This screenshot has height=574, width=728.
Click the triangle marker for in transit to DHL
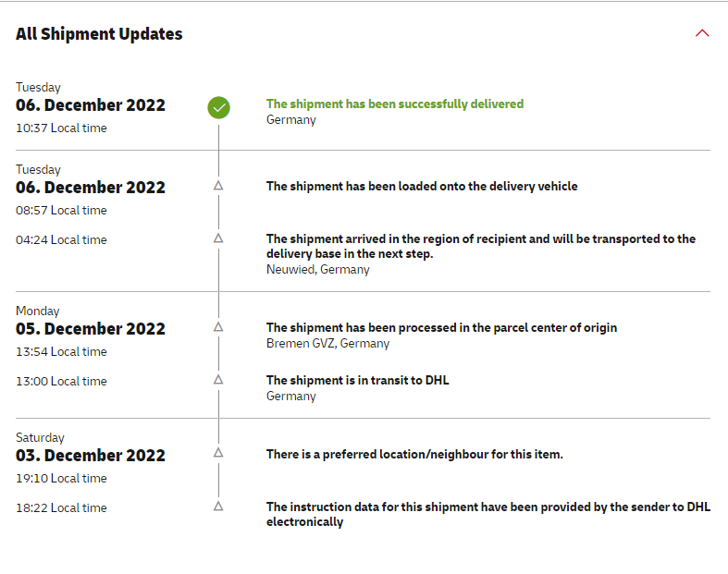point(218,380)
